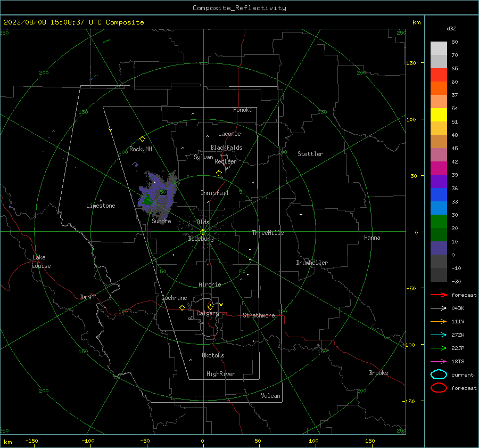Click the yellow diamond marker below Cochrane
This screenshot has width=479, height=448.
tap(182, 307)
